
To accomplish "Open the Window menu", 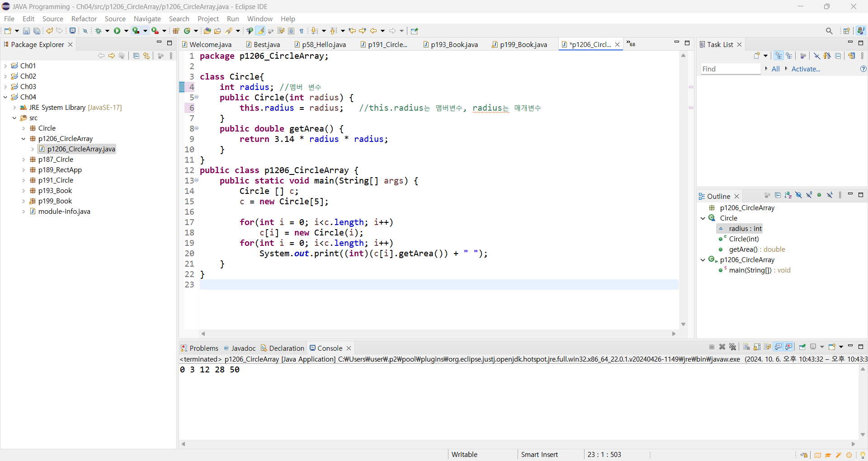I will 259,19.
